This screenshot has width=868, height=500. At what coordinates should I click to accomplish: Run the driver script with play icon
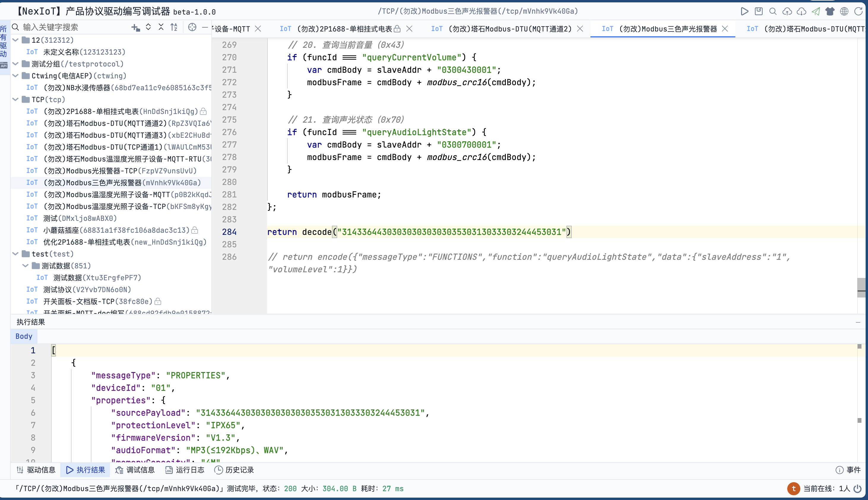[x=744, y=11]
